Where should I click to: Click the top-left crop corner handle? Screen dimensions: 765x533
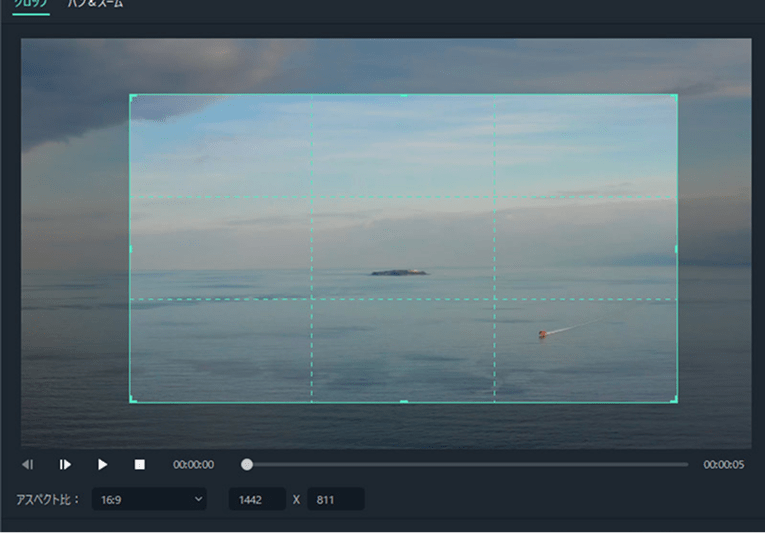click(x=133, y=98)
